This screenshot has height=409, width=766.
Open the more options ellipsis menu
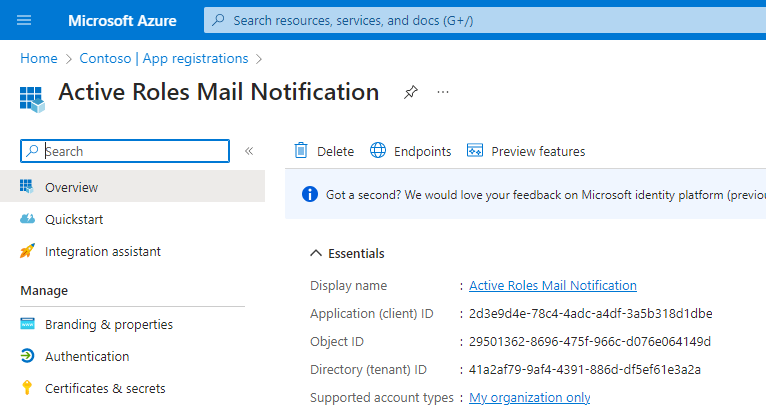pyautogui.click(x=443, y=92)
